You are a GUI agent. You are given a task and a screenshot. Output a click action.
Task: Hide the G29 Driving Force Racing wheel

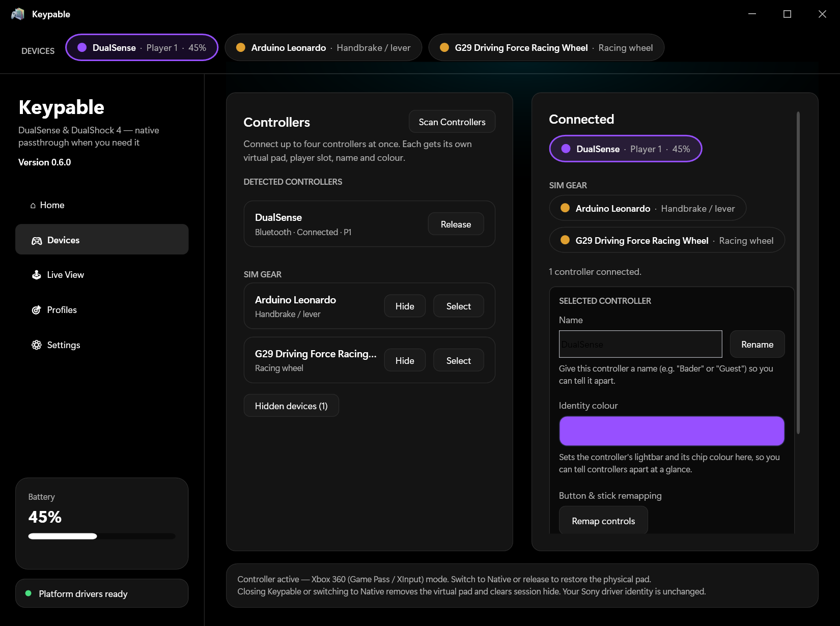pyautogui.click(x=405, y=360)
